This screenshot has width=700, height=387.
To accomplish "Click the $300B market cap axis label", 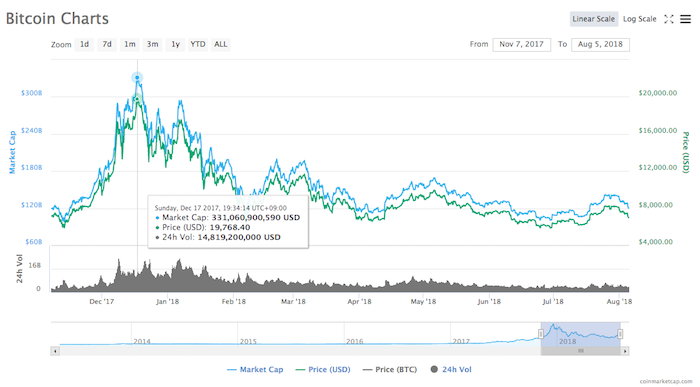I will pos(31,93).
